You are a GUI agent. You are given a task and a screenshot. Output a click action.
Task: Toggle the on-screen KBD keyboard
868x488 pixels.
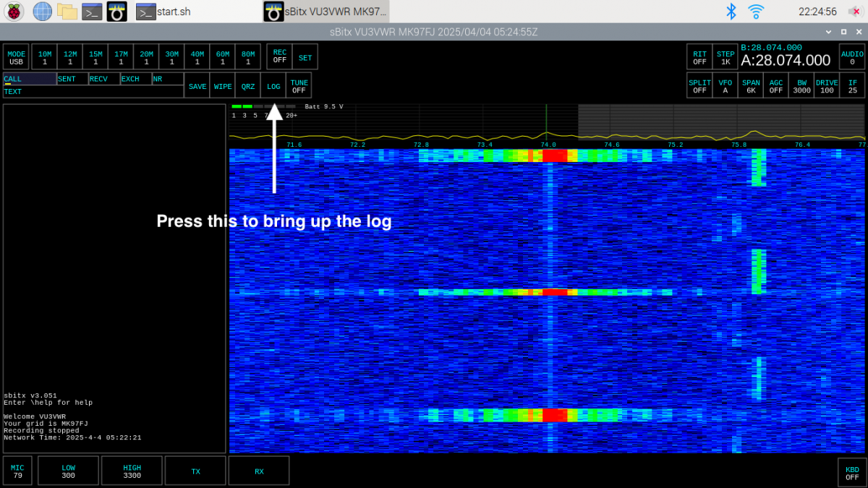(x=852, y=473)
